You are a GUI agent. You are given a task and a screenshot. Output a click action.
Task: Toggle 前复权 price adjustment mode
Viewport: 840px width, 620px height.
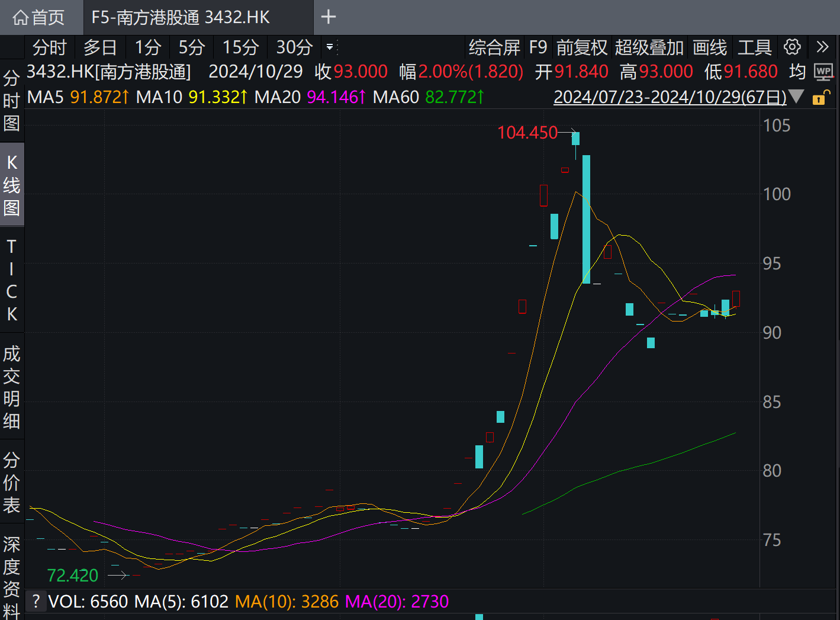point(582,47)
